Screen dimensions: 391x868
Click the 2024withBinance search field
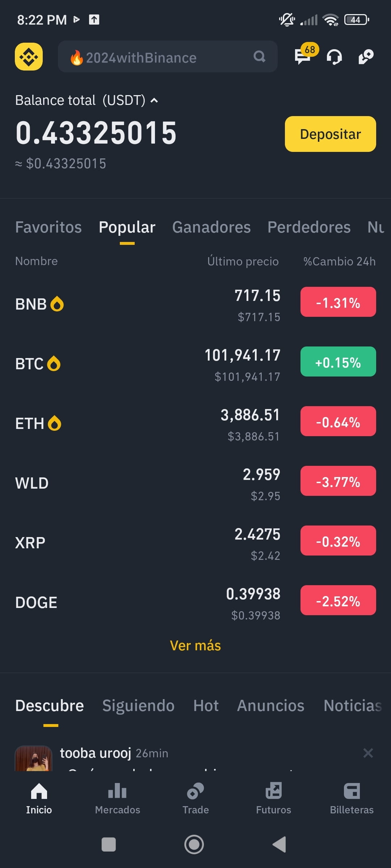coord(168,56)
